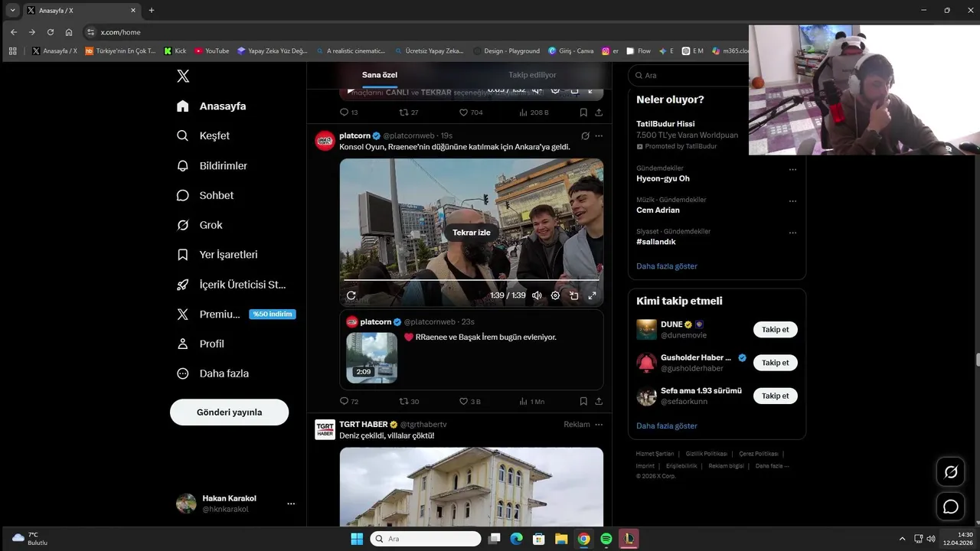Viewport: 980px width, 551px height.
Task: Open Grok explain icon on platcorn post
Action: click(x=585, y=135)
